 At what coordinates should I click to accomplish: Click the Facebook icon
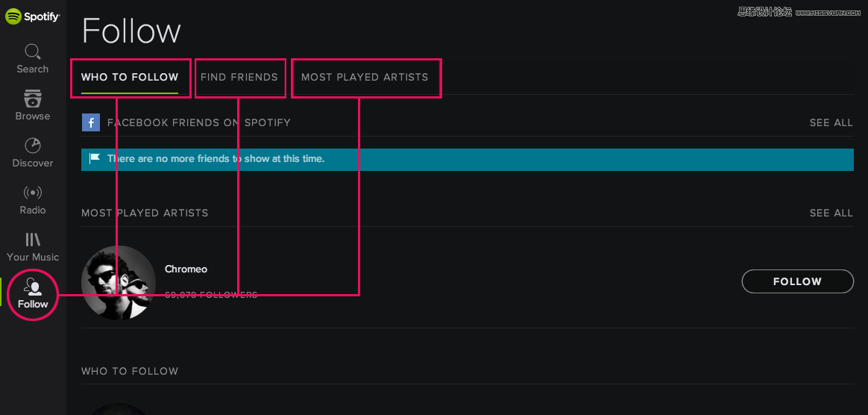tap(91, 122)
